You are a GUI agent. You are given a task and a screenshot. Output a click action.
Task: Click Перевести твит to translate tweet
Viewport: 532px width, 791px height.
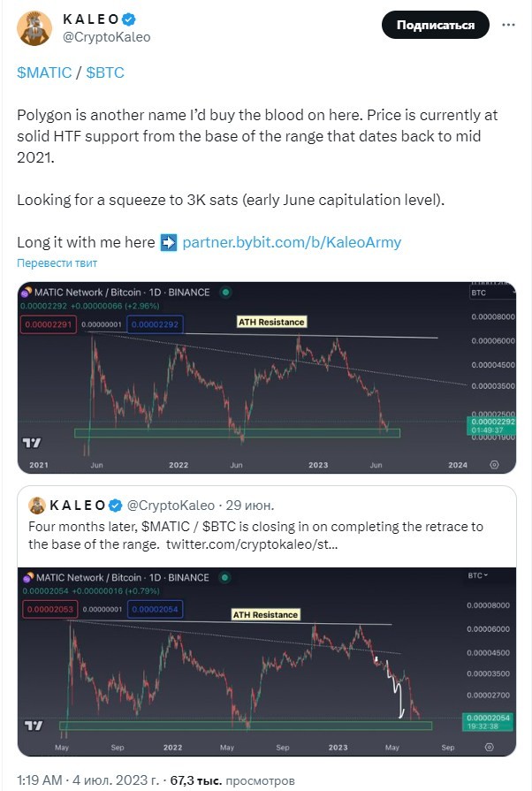pos(57,262)
